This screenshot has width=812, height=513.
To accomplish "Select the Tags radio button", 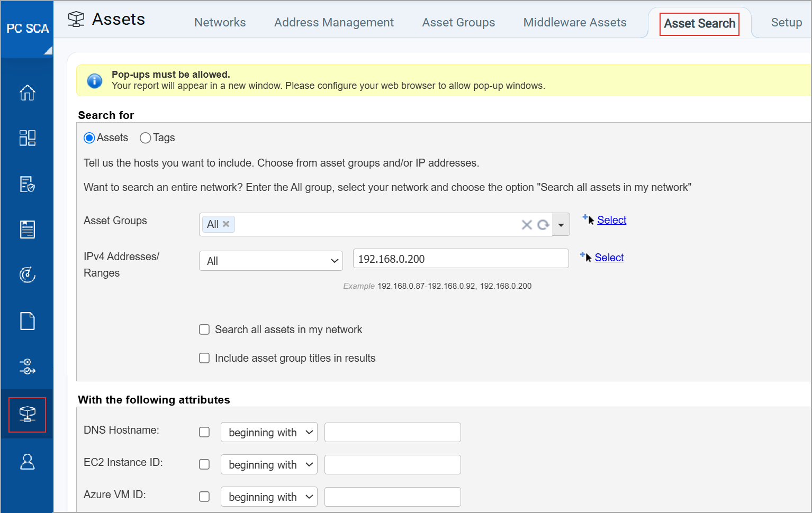I will pos(146,138).
